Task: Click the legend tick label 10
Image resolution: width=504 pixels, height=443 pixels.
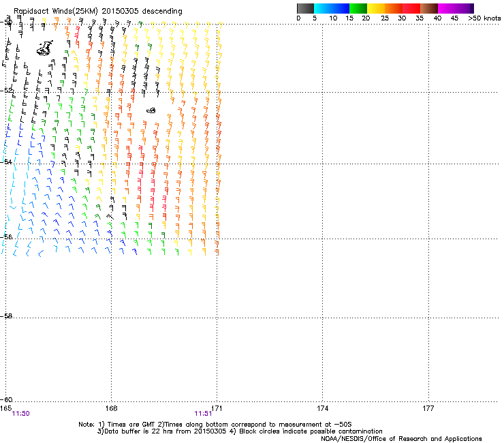Action: pos(333,18)
